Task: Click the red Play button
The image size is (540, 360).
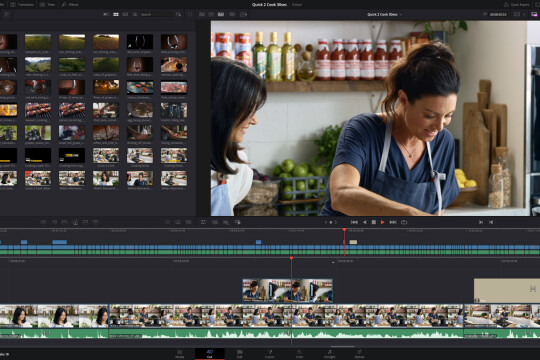Action: 383,222
